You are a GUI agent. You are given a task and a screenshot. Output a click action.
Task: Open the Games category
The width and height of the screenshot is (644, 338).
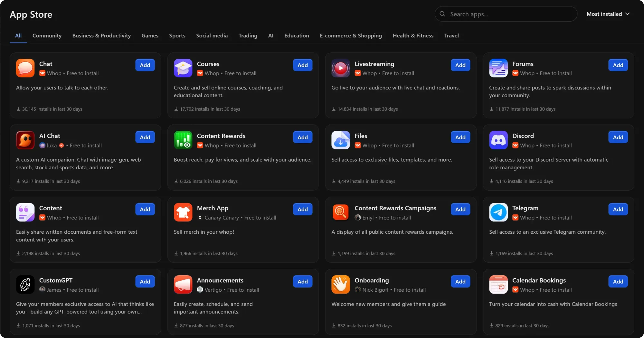pos(150,36)
